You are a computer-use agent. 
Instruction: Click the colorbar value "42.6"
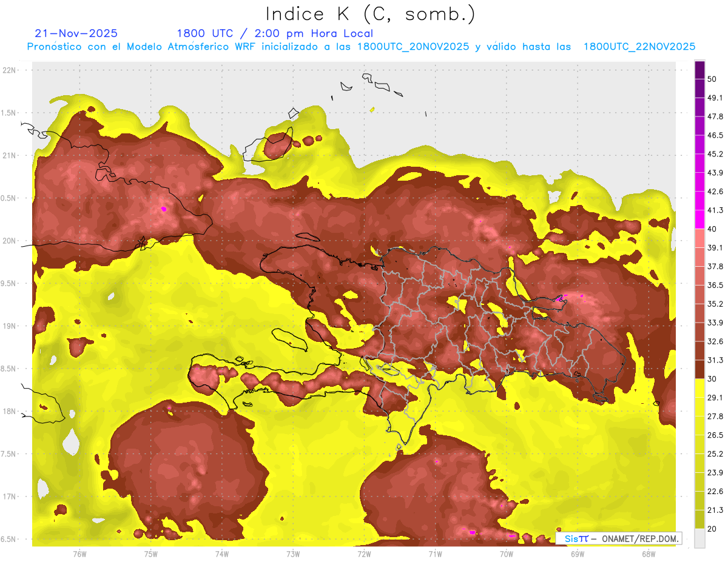point(715,192)
